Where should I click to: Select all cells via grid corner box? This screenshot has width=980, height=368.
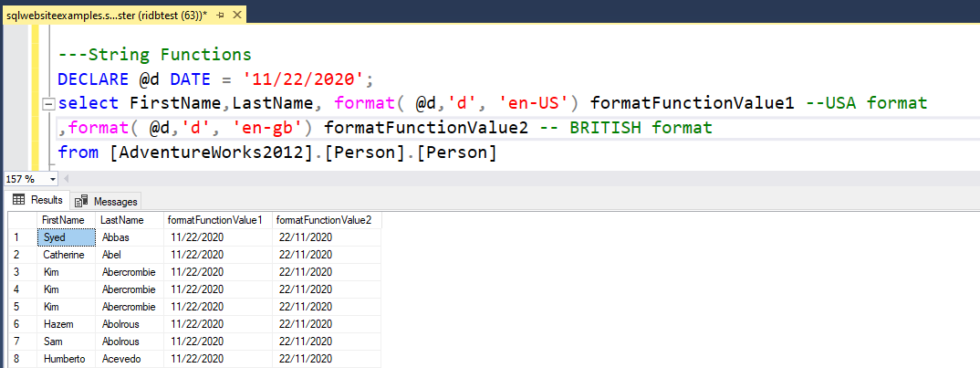[x=23, y=220]
